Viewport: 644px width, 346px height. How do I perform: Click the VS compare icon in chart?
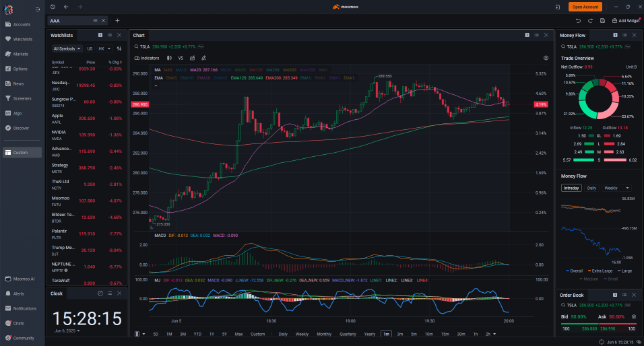[x=181, y=59]
